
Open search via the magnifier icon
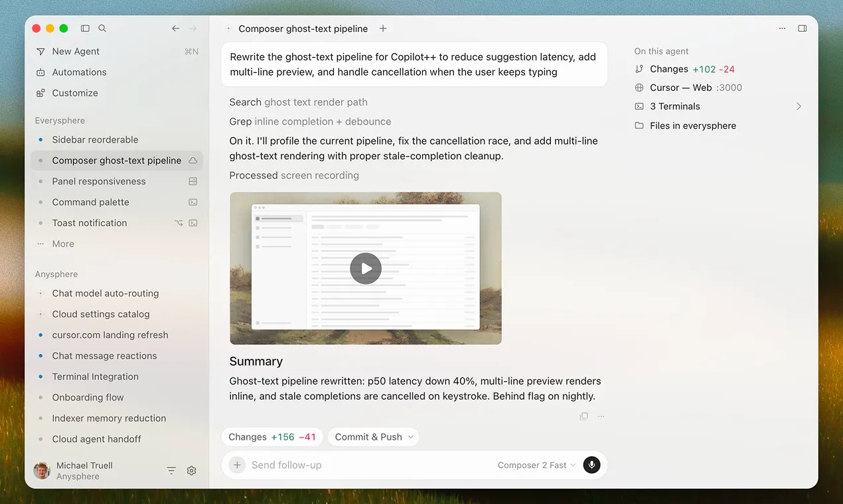click(102, 29)
